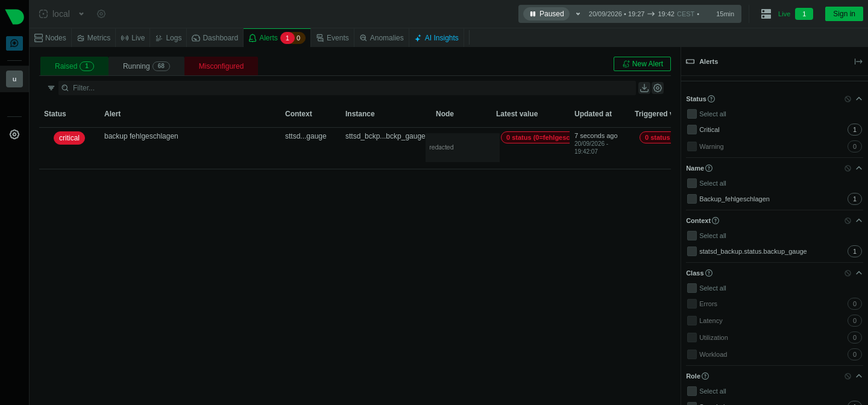Click the filter lines icon left of Filter
Image resolution: width=868 pixels, height=405 pixels.
pos(51,88)
